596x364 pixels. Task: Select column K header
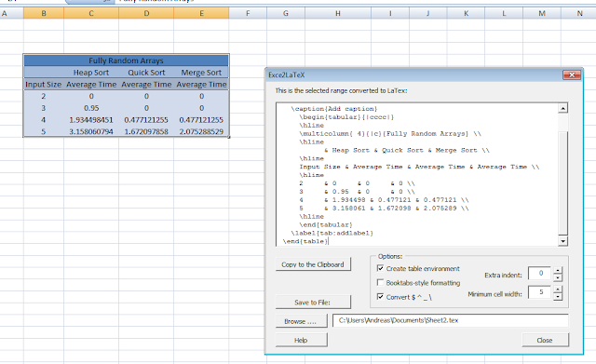[466, 13]
